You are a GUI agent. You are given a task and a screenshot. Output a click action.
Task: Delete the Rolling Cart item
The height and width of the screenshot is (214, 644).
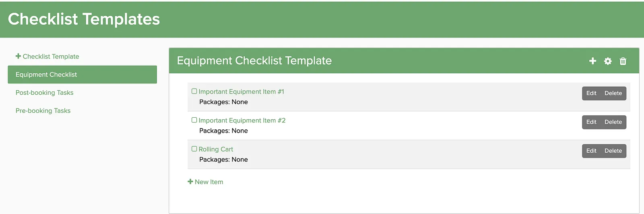click(613, 151)
